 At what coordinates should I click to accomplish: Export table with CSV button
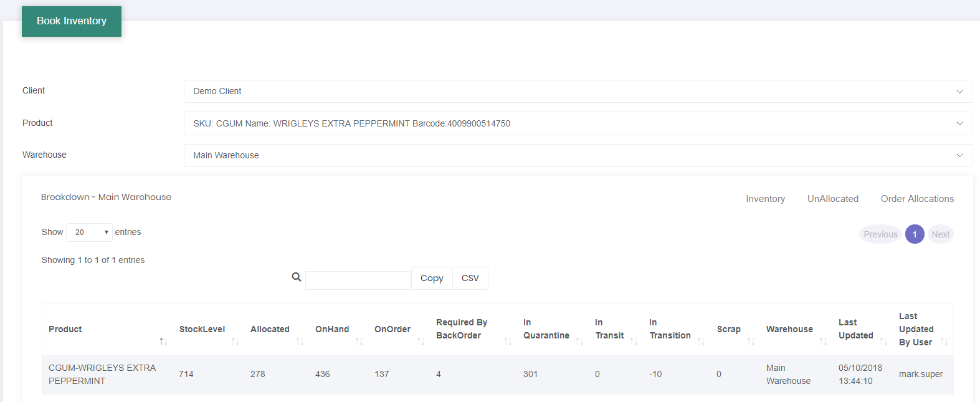470,278
